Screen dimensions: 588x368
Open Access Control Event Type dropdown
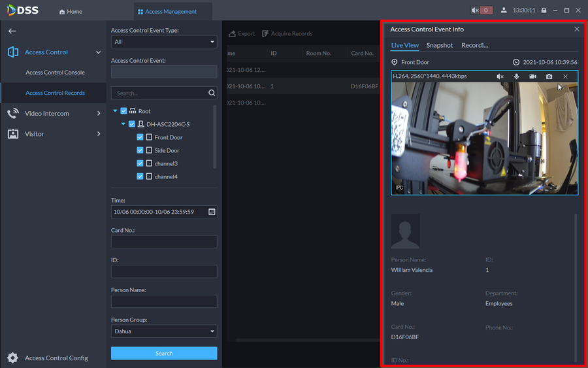pyautogui.click(x=164, y=42)
